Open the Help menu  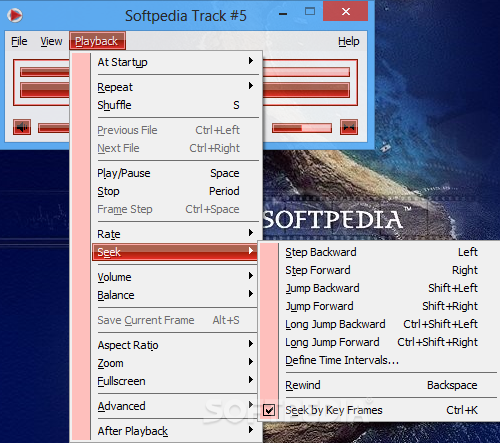coord(349,41)
